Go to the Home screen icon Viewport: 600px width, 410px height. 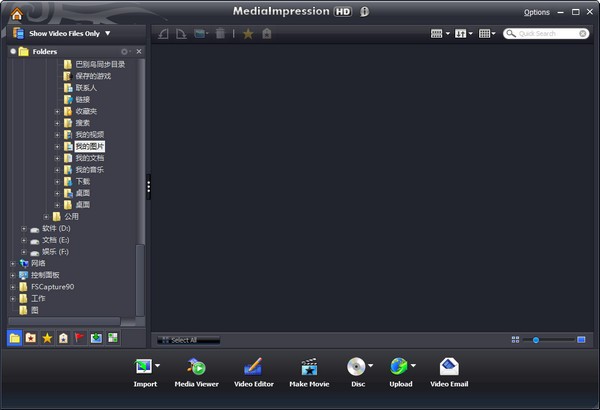[17, 14]
